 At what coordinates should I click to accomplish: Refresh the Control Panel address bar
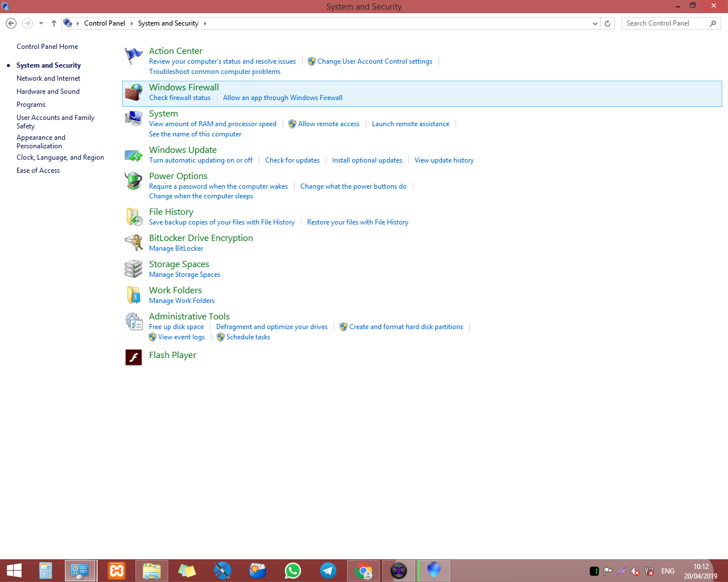[607, 23]
